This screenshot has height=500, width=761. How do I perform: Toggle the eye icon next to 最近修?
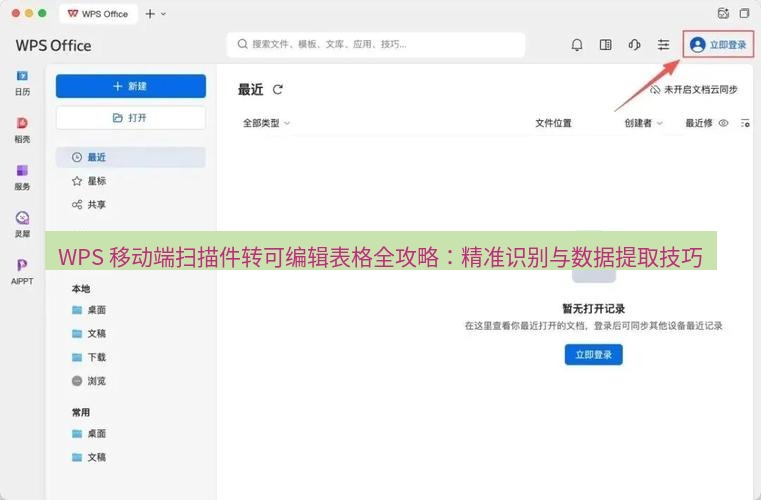(x=723, y=123)
